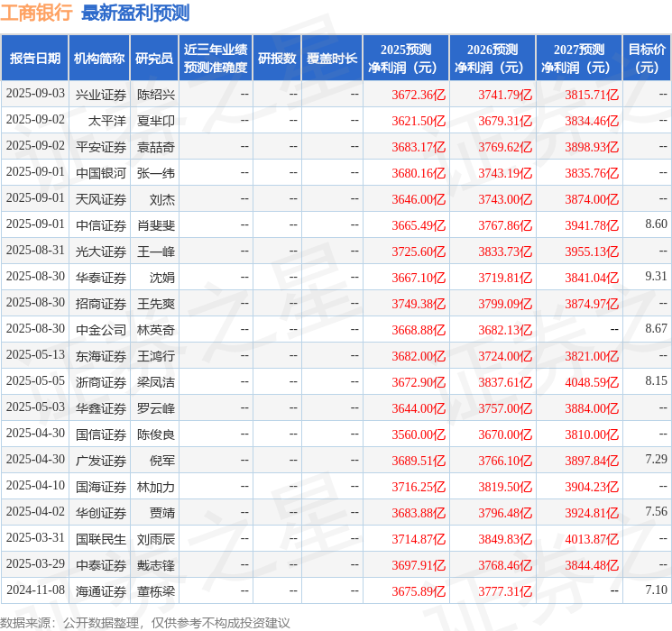Screen dimensions: 672x631
Task: Click analyst name 罗云峰
Action: pyautogui.click(x=155, y=408)
